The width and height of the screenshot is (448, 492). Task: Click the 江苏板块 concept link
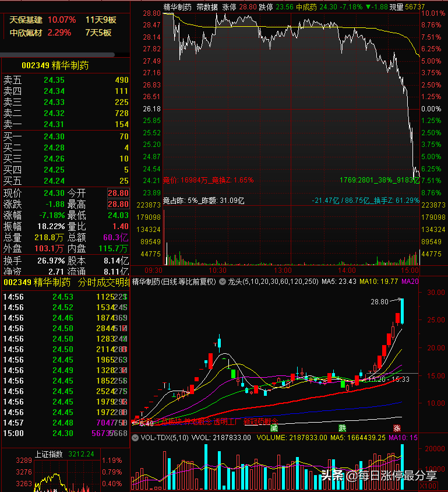(169, 421)
